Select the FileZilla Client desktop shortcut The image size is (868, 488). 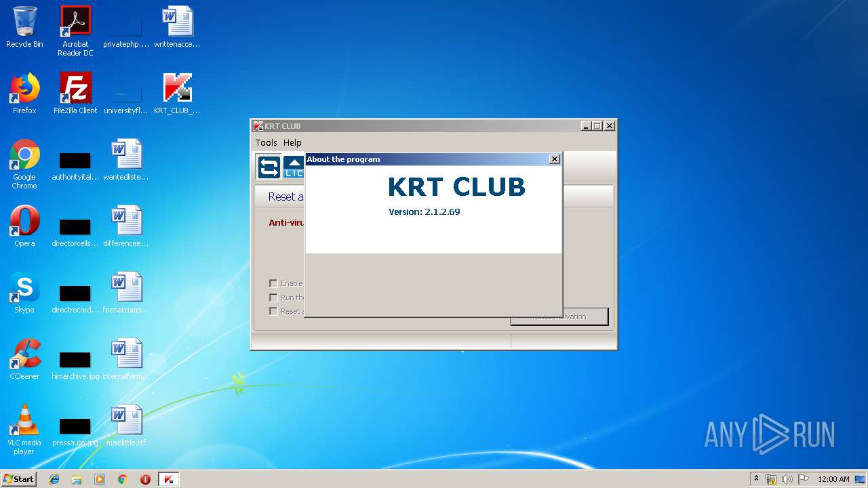(x=75, y=94)
